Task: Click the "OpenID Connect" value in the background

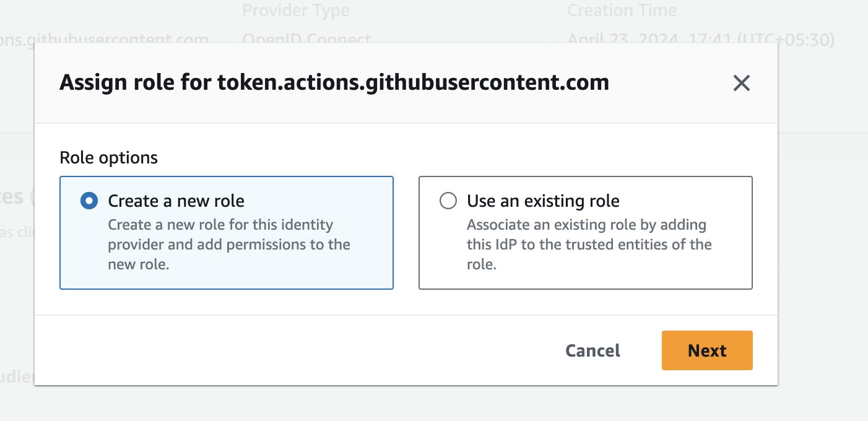Action: (306, 39)
